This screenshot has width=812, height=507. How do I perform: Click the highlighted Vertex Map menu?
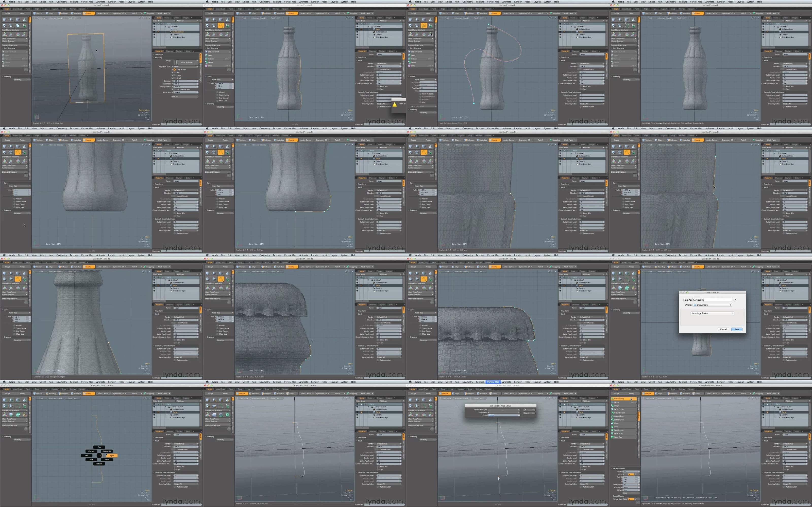click(x=493, y=382)
